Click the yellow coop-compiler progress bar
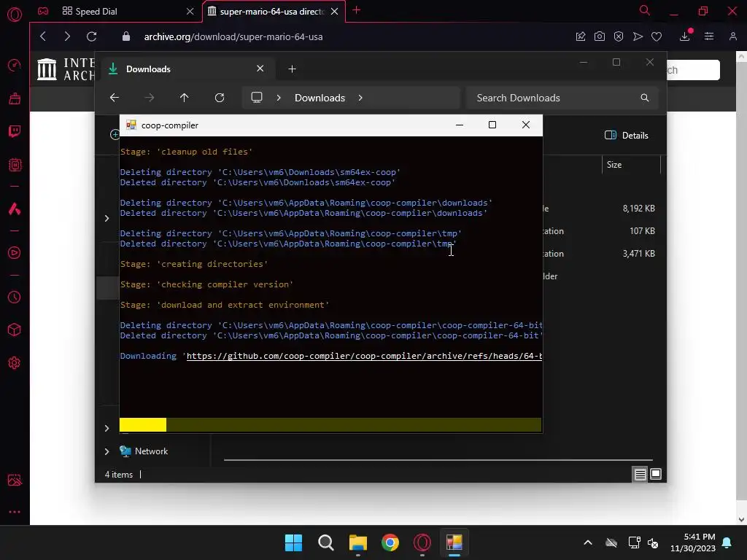This screenshot has width=747, height=560. pyautogui.click(x=330, y=425)
